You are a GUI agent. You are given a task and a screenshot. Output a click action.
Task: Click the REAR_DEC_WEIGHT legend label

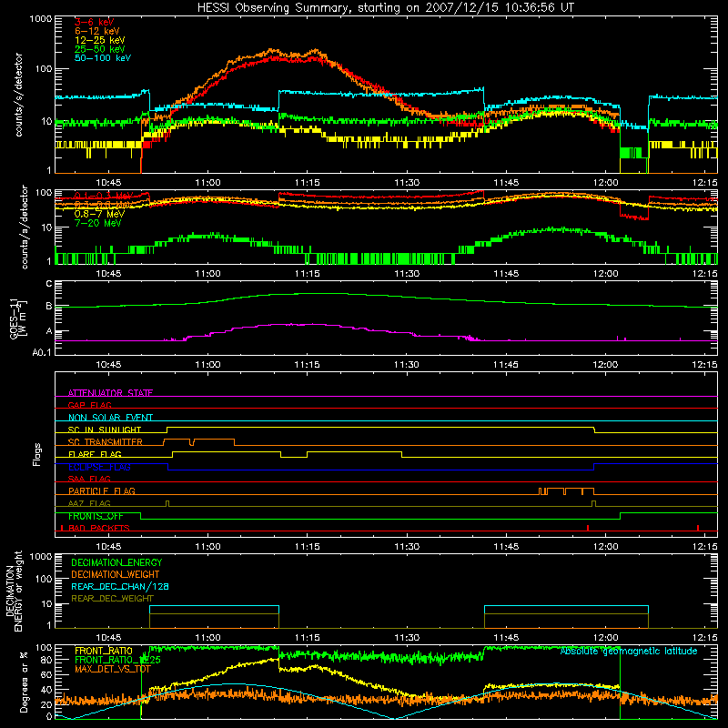112,599
